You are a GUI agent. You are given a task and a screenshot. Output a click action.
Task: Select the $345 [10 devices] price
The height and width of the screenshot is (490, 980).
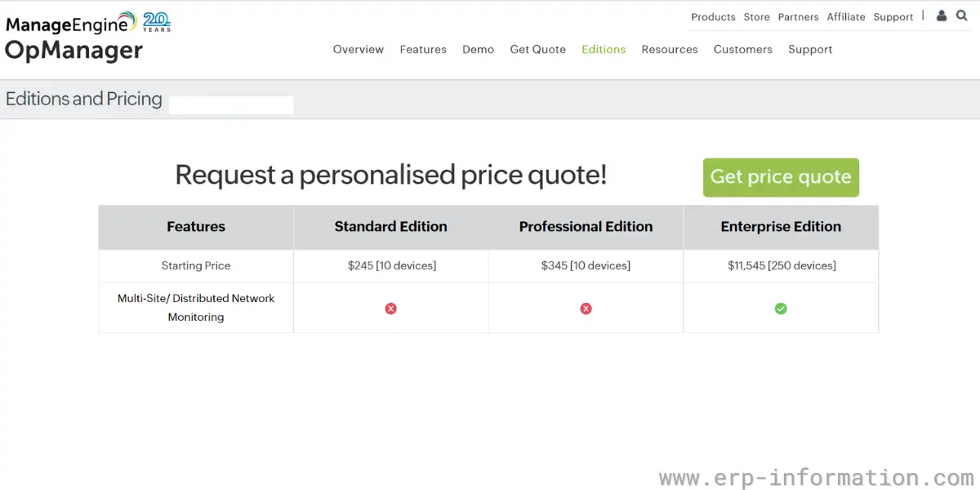tap(586, 266)
